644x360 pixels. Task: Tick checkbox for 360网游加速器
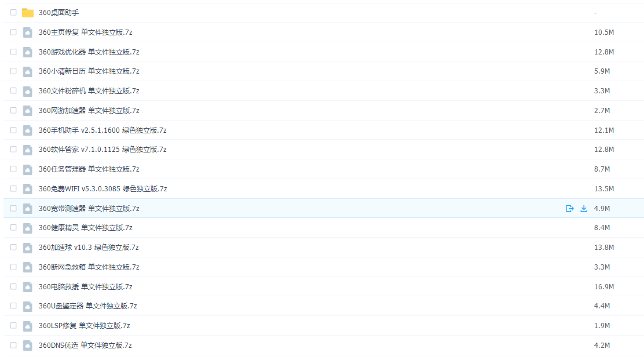[x=13, y=111]
